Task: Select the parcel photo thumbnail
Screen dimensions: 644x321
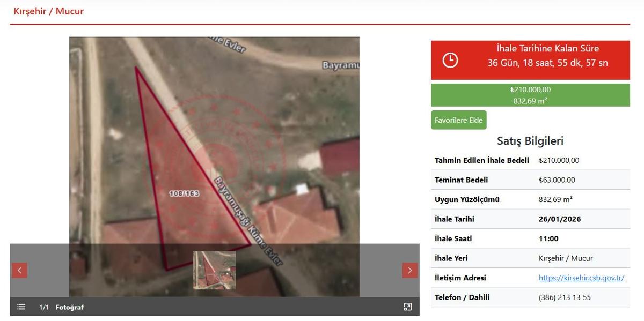Action: click(x=214, y=270)
